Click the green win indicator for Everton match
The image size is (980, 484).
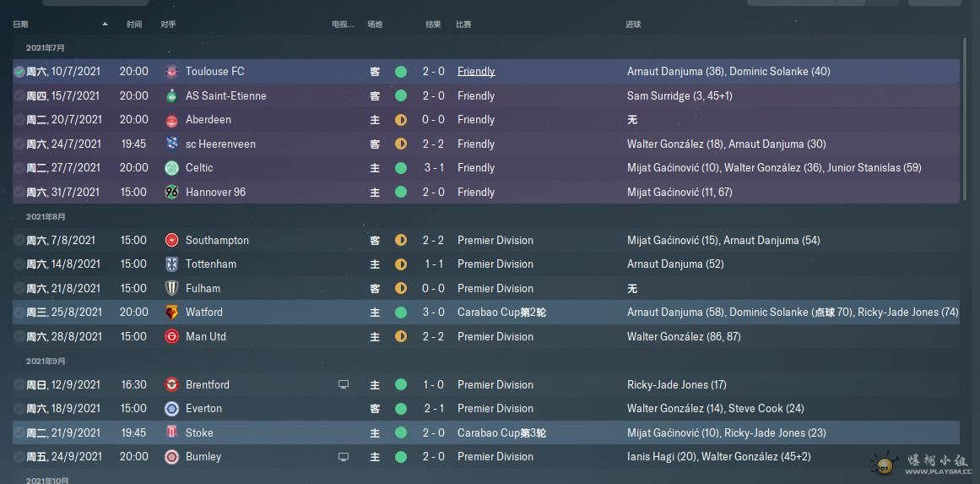click(x=401, y=409)
